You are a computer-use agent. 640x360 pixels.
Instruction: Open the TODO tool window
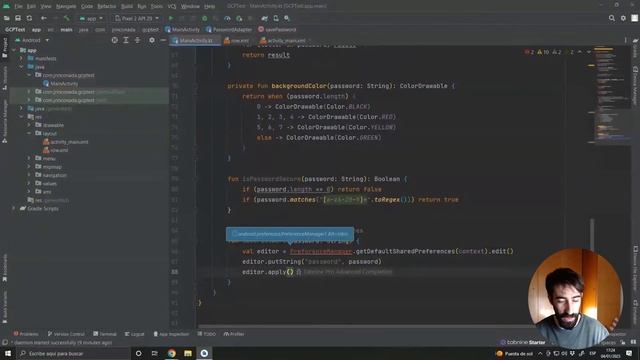pyautogui.click(x=207, y=334)
